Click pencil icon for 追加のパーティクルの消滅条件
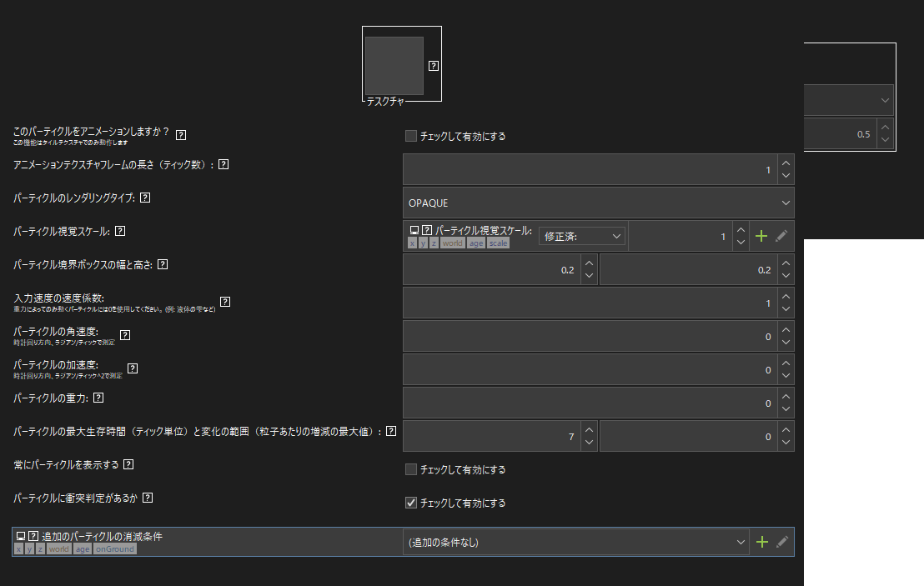Screen dimensions: 924x586 (x=781, y=543)
